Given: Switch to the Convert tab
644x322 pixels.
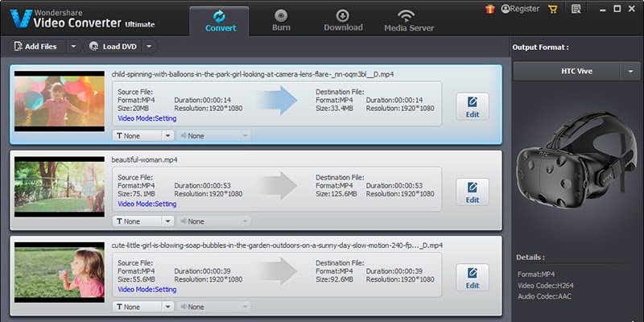Looking at the screenshot, I should (219, 21).
